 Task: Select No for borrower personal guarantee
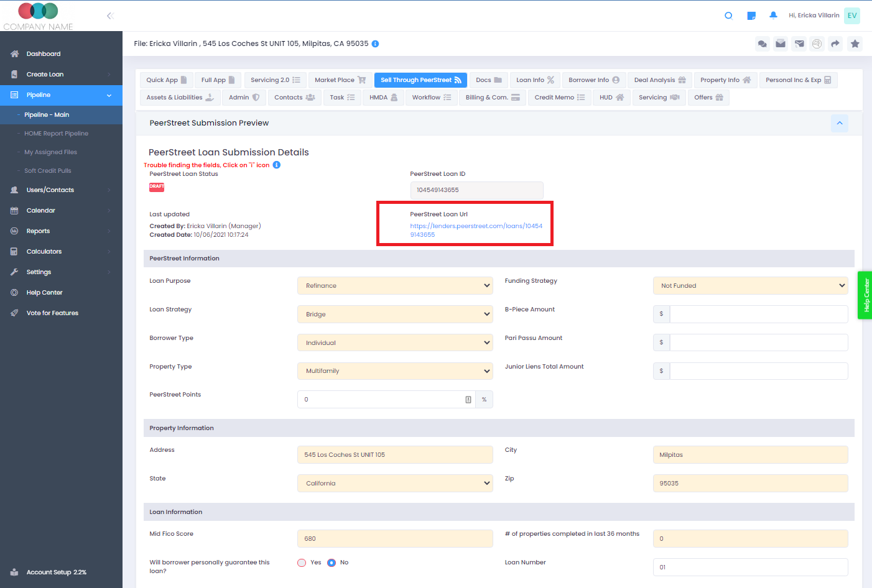click(x=332, y=563)
